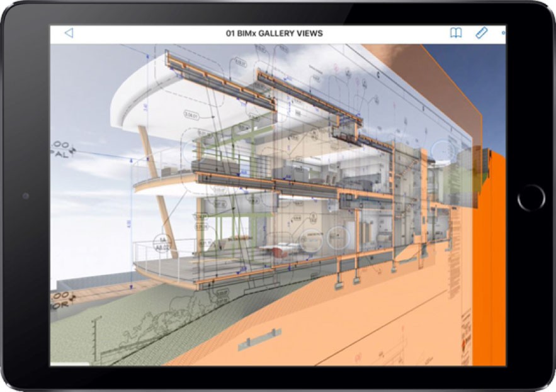Tap the red chair on the lower floor
Viewport: 556px width, 392px height.
click(274, 250)
